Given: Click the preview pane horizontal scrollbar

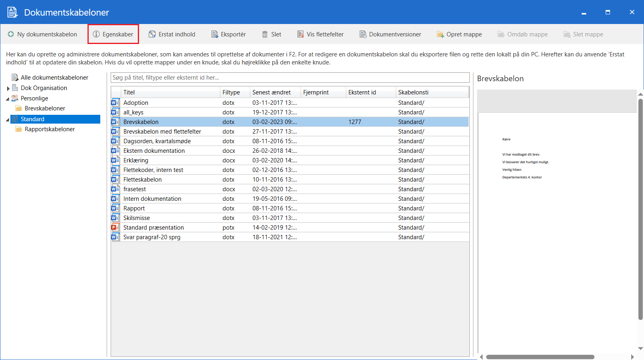Looking at the screenshot, I should pyautogui.click(x=540, y=357).
